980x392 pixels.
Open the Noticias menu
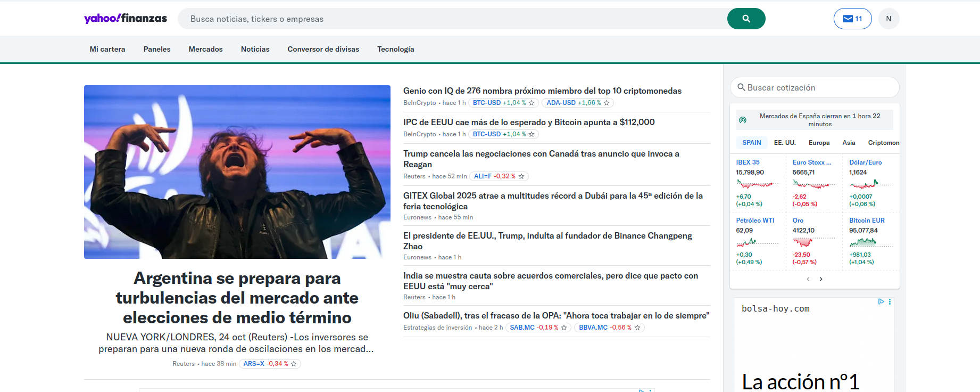255,49
